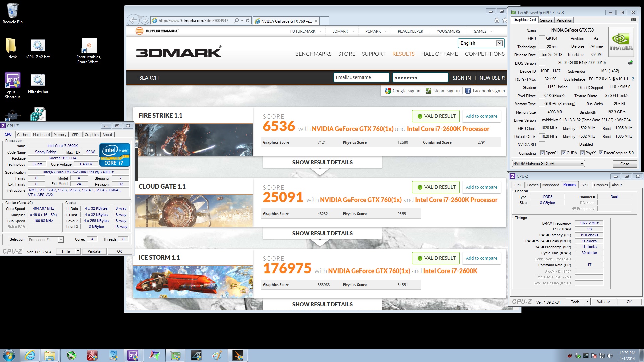The height and width of the screenshot is (362, 644).
Task: Click the Close button in GPU-Z
Action: [625, 164]
